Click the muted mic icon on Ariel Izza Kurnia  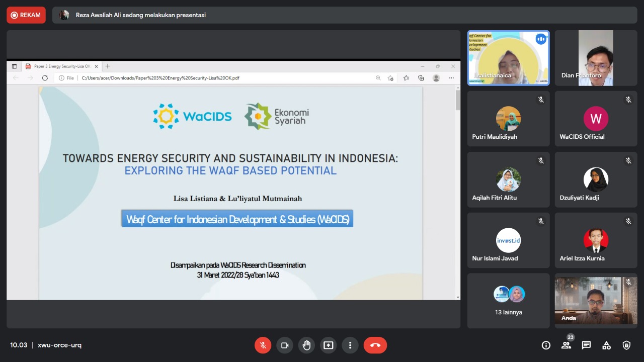pos(628,221)
